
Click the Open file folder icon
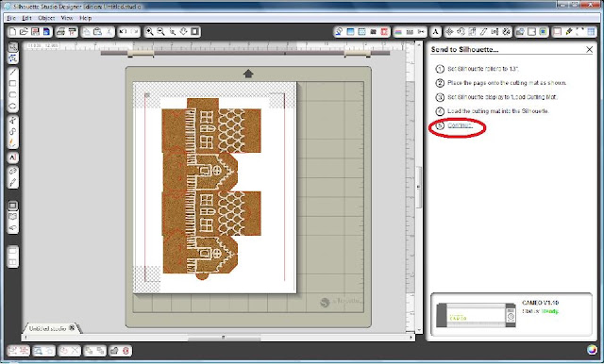[24, 31]
